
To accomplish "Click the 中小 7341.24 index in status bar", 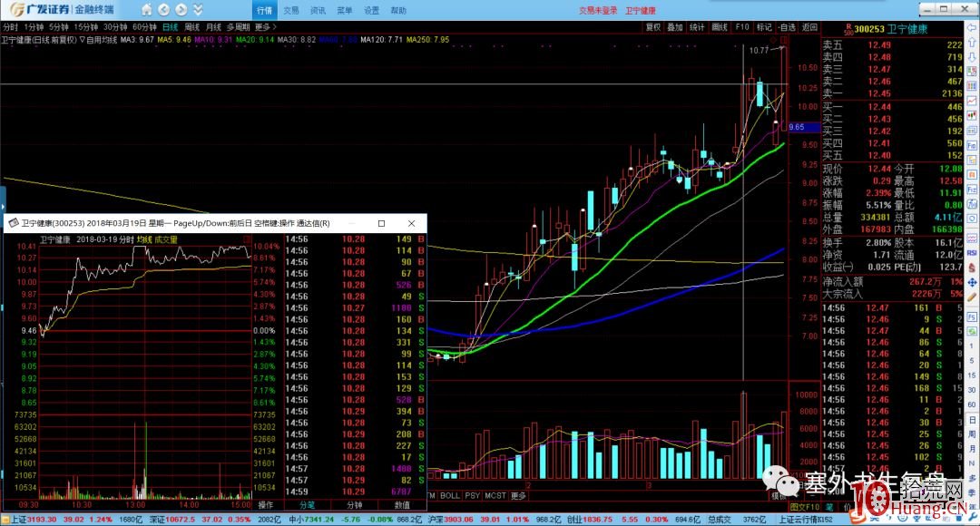I will (311, 520).
